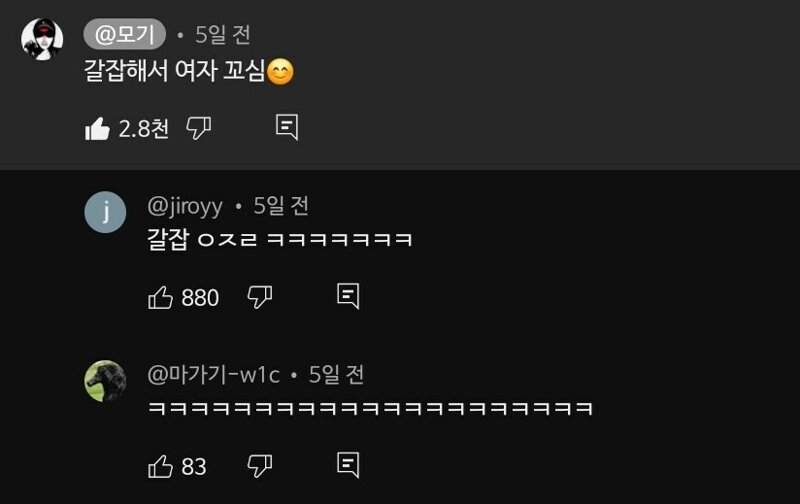Click 5일 전 timestamp next to @jiroyy
Viewport: 800px width, 504px height.
pos(281,206)
